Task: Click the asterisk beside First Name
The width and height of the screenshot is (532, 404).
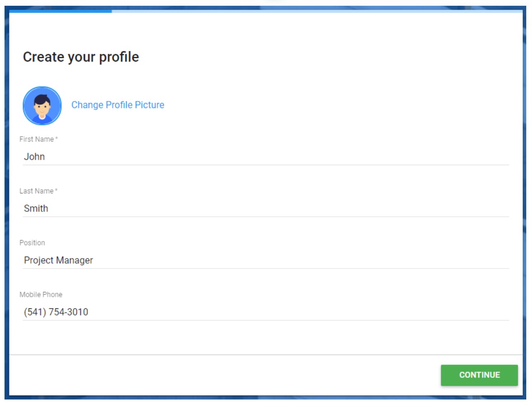Action: (x=57, y=138)
